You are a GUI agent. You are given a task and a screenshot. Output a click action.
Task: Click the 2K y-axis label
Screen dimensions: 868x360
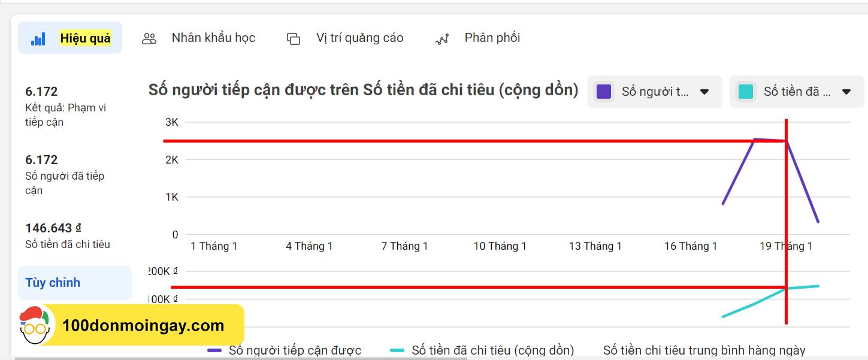(x=172, y=160)
